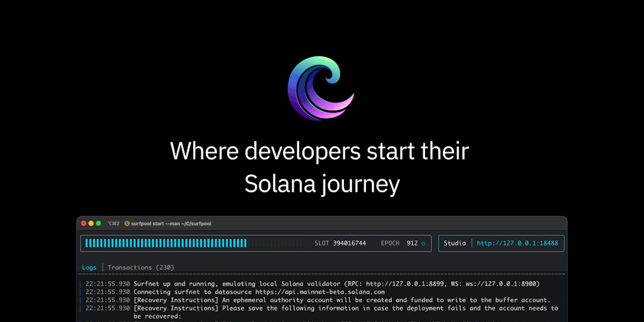The width and height of the screenshot is (644, 322).
Task: Click the Surfpool wave logo
Action: point(321,88)
